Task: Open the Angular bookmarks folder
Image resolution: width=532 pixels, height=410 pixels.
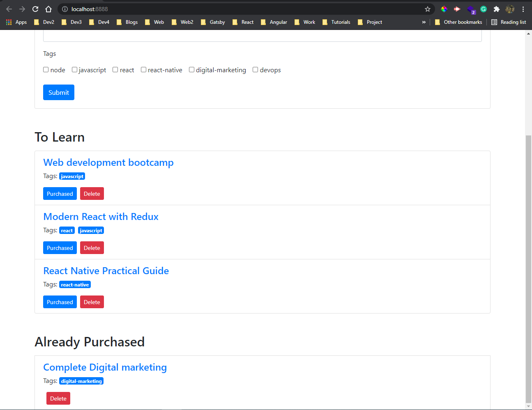Action: coord(274,22)
